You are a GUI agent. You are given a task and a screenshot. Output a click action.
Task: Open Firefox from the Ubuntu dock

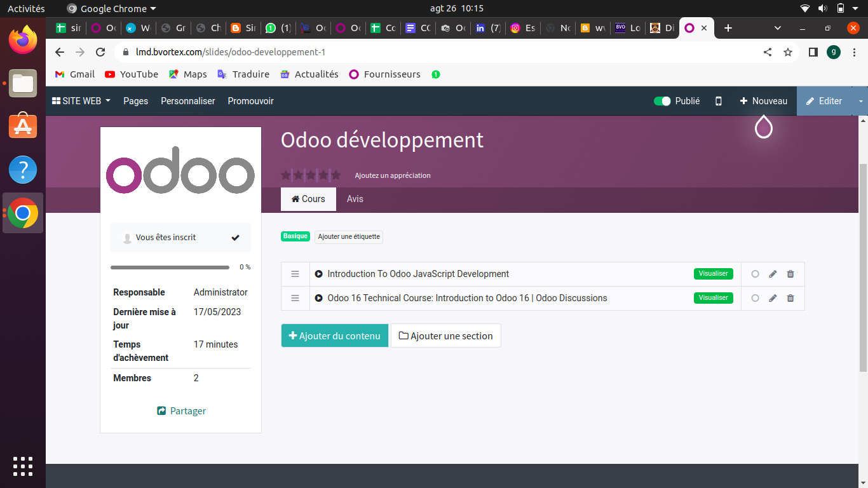(23, 41)
